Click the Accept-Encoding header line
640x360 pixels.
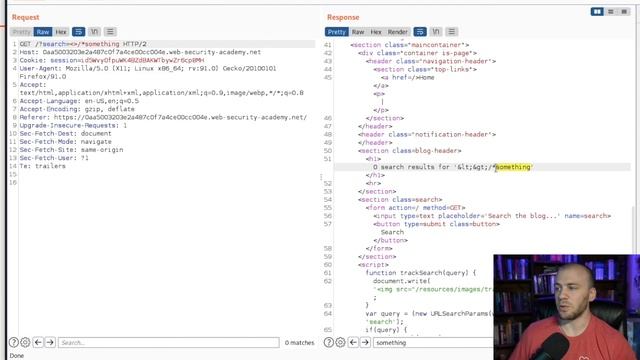click(x=77, y=109)
